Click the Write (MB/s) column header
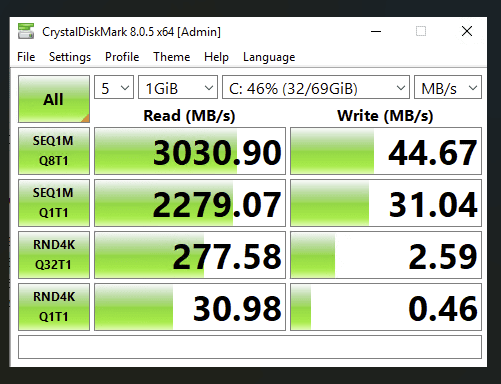This screenshot has width=501, height=384. (385, 116)
